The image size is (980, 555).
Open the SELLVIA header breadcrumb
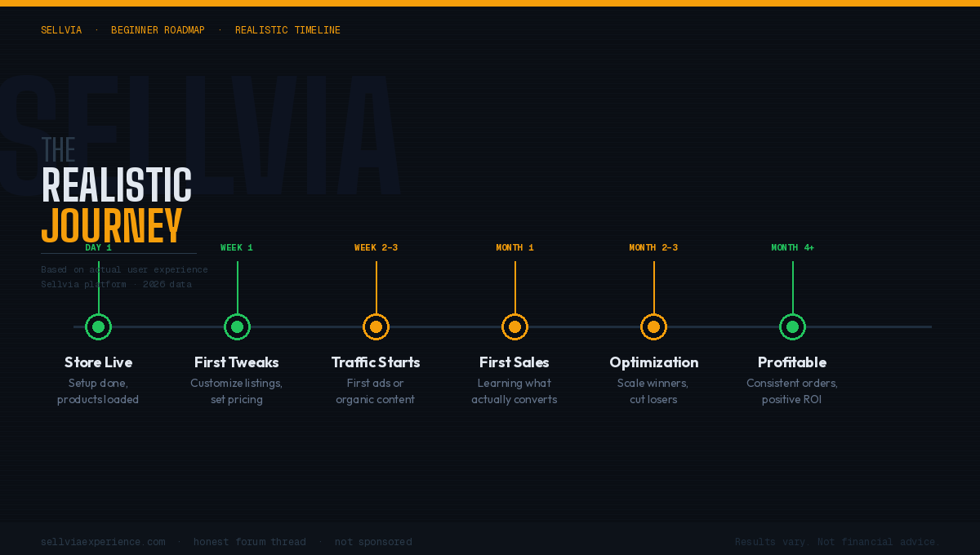61,30
